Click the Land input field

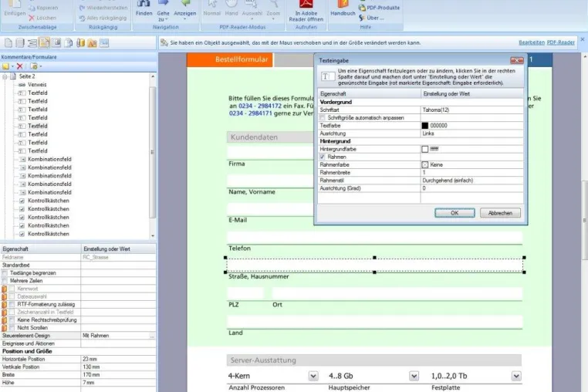(374, 323)
